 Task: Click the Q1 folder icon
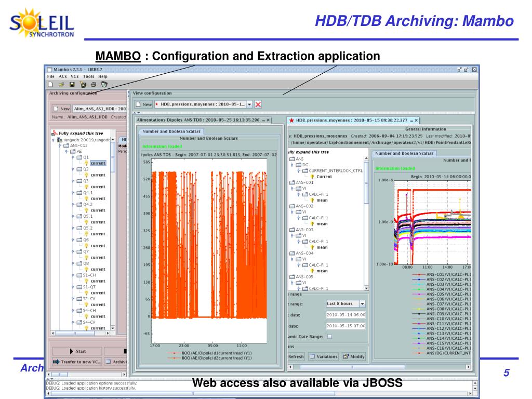[x=79, y=157]
